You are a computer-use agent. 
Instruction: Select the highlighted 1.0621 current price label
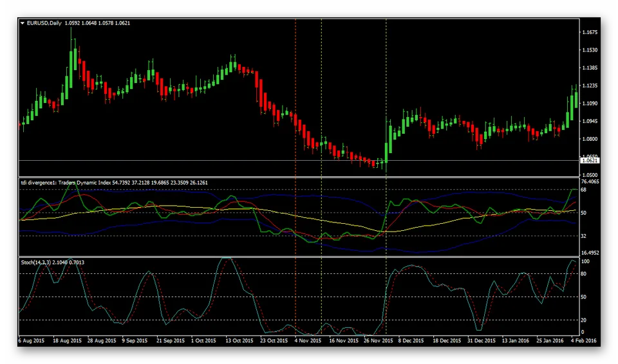pyautogui.click(x=590, y=160)
